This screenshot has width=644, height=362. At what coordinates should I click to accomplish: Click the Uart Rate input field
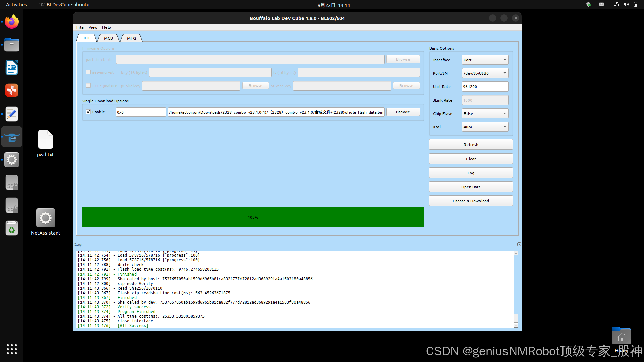pos(485,87)
